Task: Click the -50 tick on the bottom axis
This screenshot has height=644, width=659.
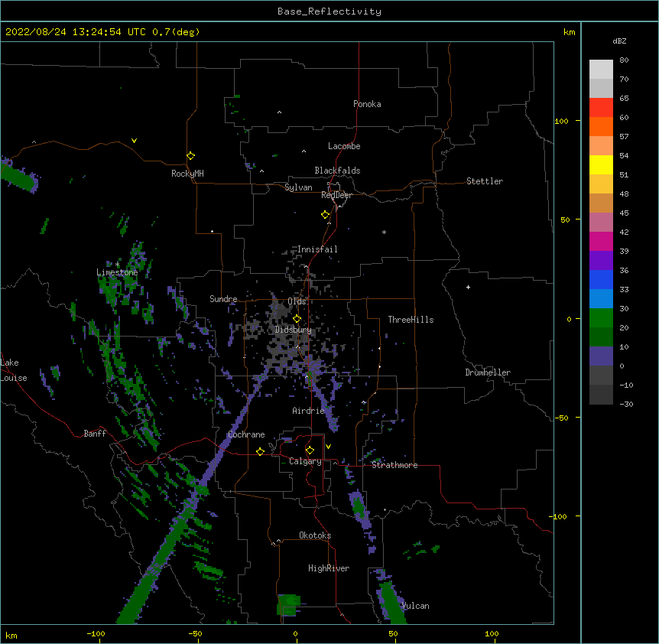Action: click(x=196, y=633)
